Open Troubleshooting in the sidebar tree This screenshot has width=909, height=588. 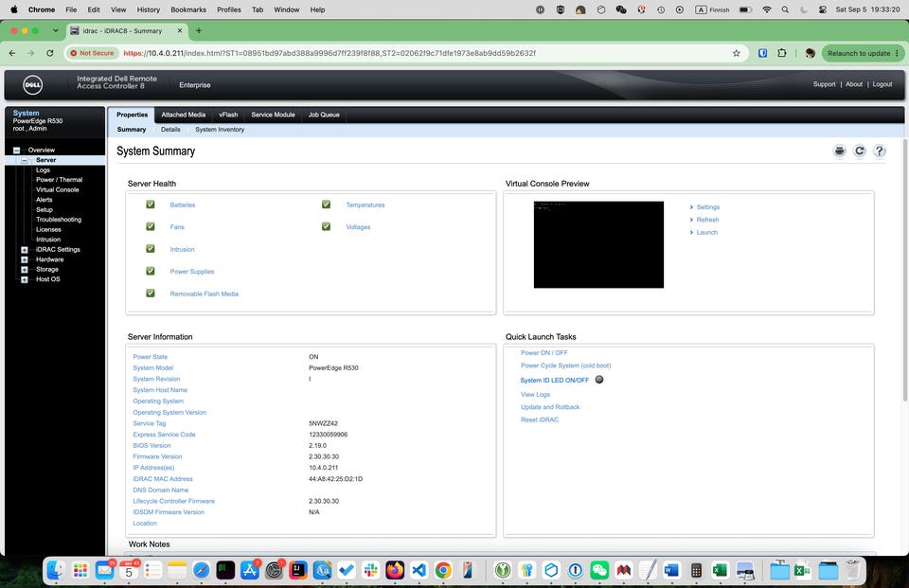point(59,220)
